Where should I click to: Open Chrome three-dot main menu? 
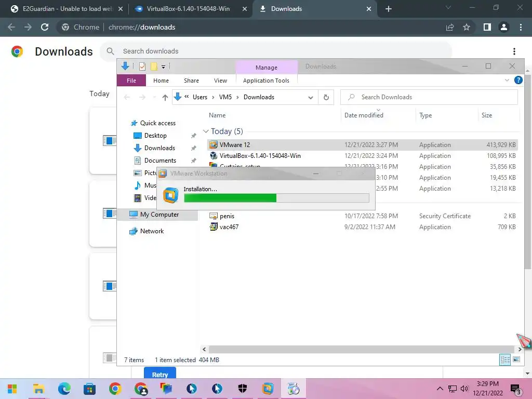[521, 27]
